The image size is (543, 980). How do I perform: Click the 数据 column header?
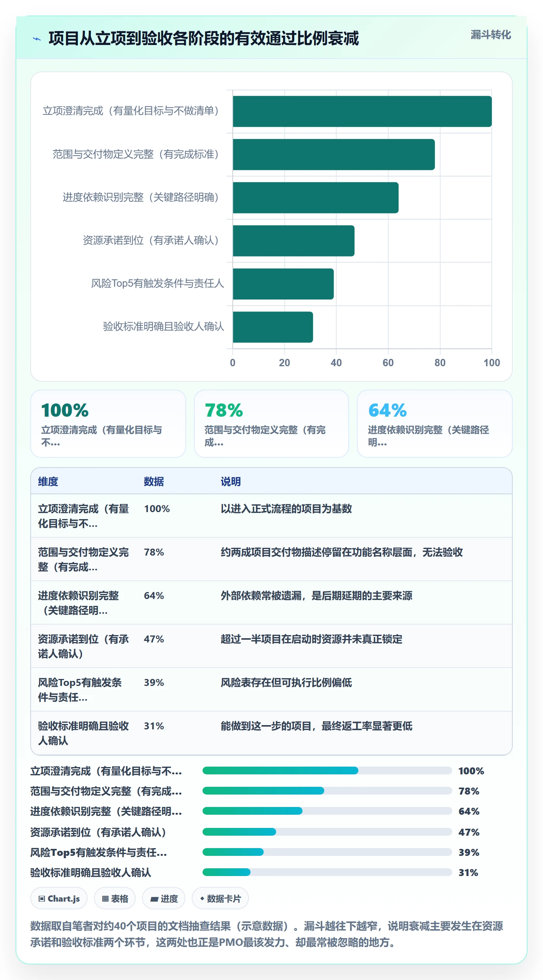click(x=154, y=481)
